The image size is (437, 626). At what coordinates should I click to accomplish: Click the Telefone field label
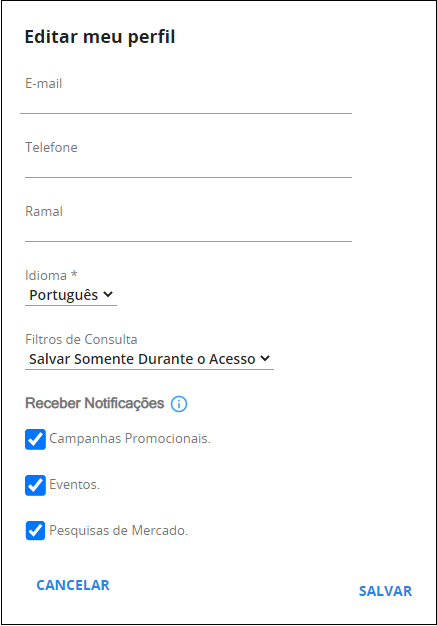point(51,147)
